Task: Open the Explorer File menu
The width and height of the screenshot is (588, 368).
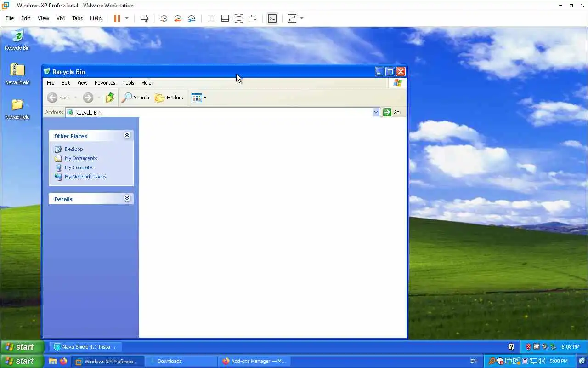Action: tap(51, 83)
